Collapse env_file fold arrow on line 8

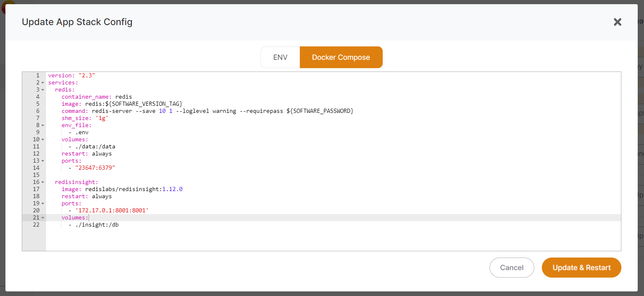coord(43,125)
